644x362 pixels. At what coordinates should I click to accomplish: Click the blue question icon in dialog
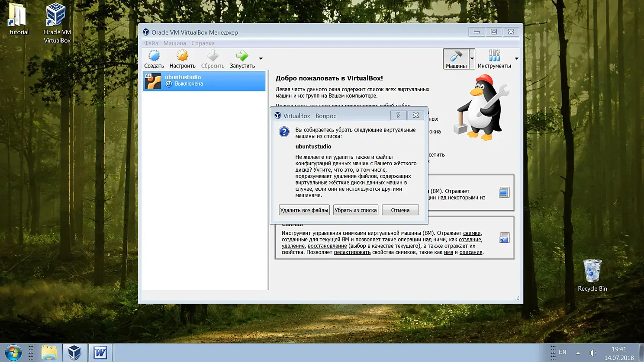(284, 132)
